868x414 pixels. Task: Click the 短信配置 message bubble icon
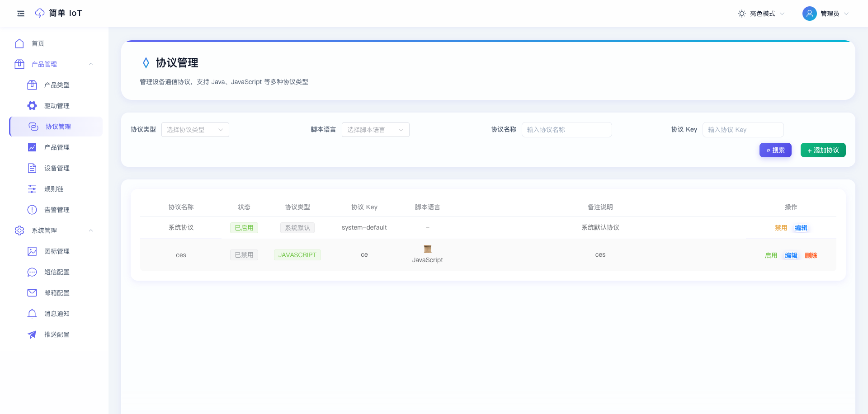(32, 272)
